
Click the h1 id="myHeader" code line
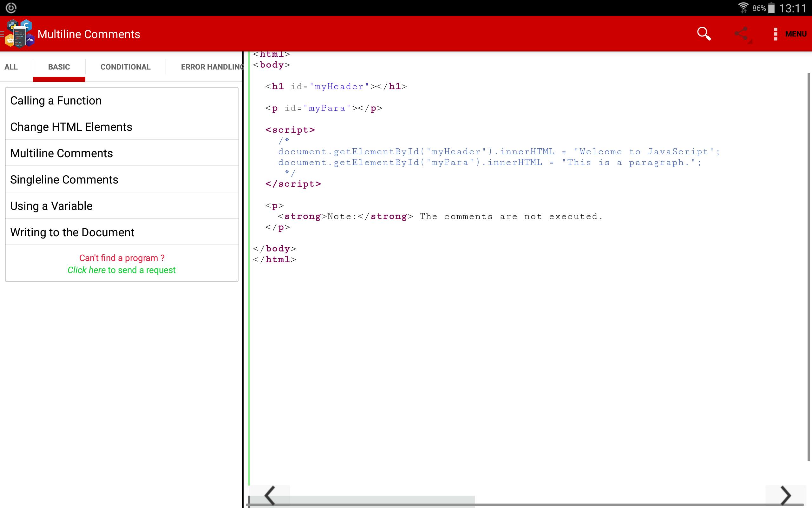tap(336, 87)
